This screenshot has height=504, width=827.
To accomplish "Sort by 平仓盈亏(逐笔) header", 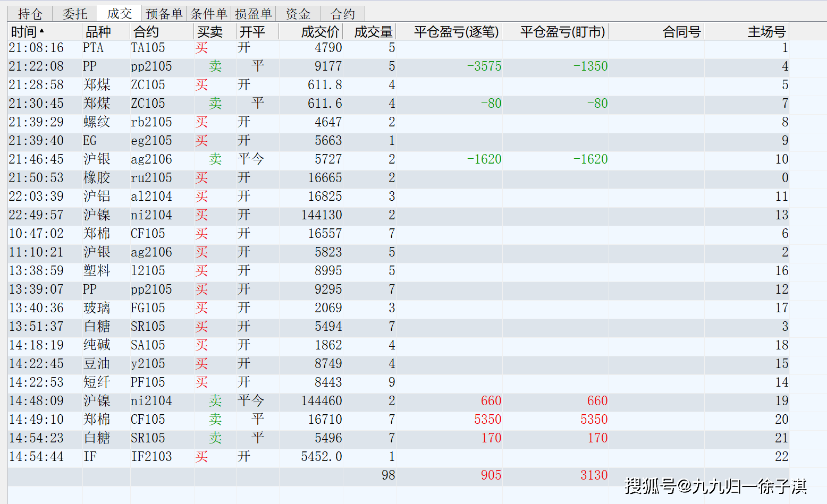I will 449,32.
